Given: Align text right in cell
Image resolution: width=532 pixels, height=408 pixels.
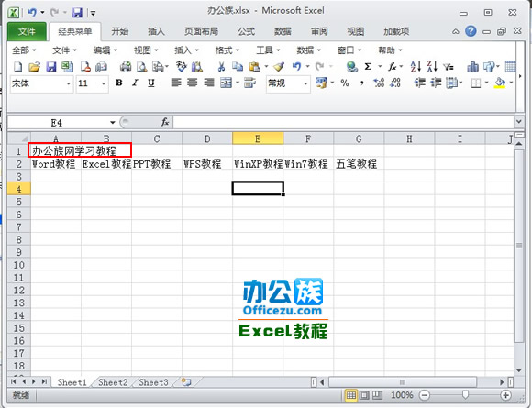Looking at the screenshot, I should (209, 83).
